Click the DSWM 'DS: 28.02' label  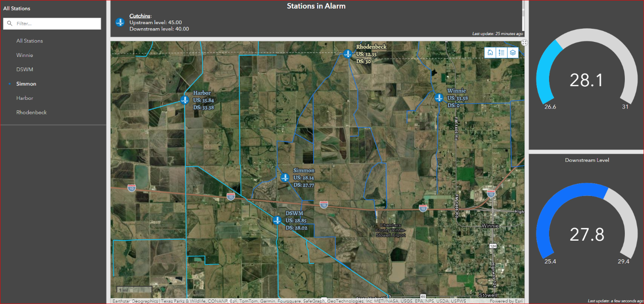pyautogui.click(x=296, y=228)
